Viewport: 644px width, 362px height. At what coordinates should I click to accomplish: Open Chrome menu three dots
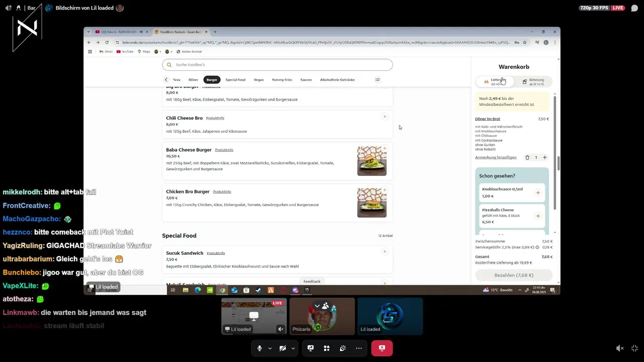point(555,43)
